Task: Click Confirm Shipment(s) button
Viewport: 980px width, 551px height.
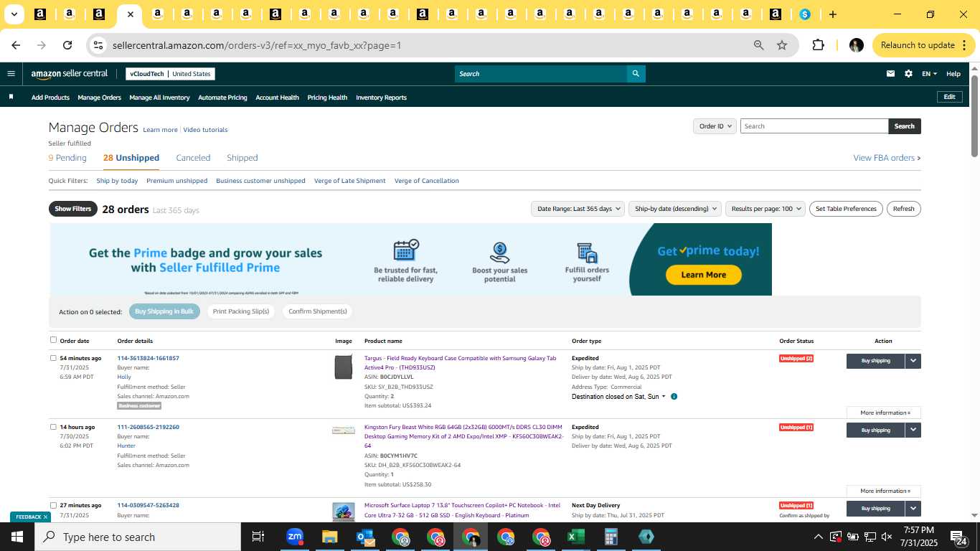Action: (317, 311)
